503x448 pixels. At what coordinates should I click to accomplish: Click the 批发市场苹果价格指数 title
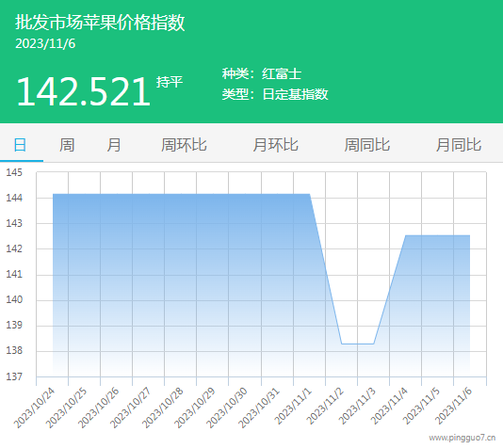[x=100, y=23]
